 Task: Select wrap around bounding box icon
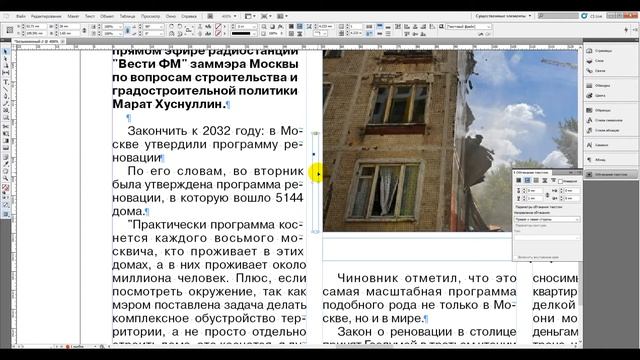(x=527, y=180)
